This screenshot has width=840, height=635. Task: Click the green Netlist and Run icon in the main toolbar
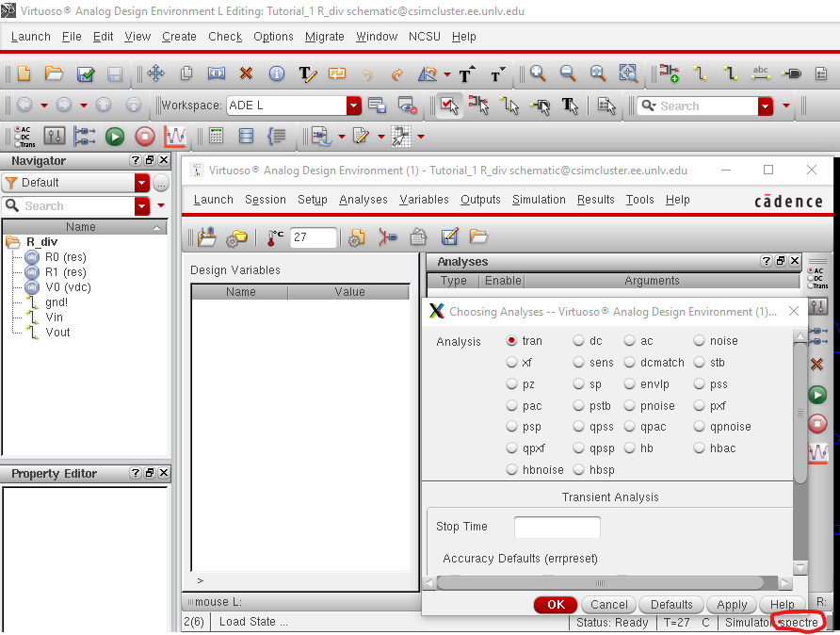coord(115,137)
